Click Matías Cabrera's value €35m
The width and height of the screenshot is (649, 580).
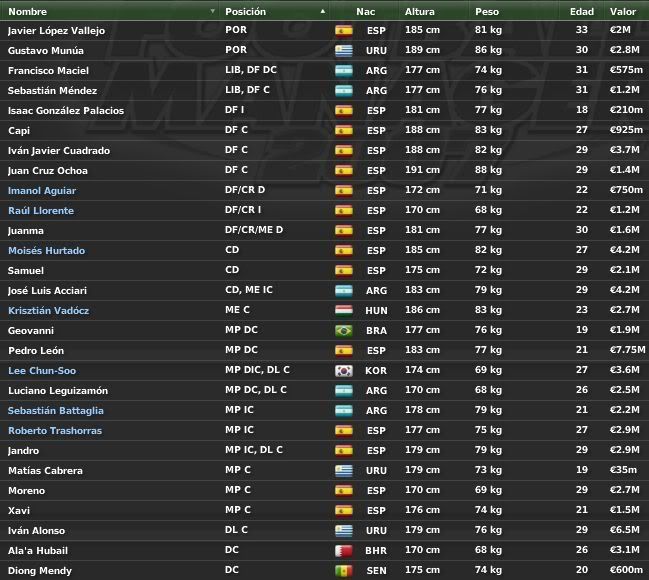[x=623, y=470]
